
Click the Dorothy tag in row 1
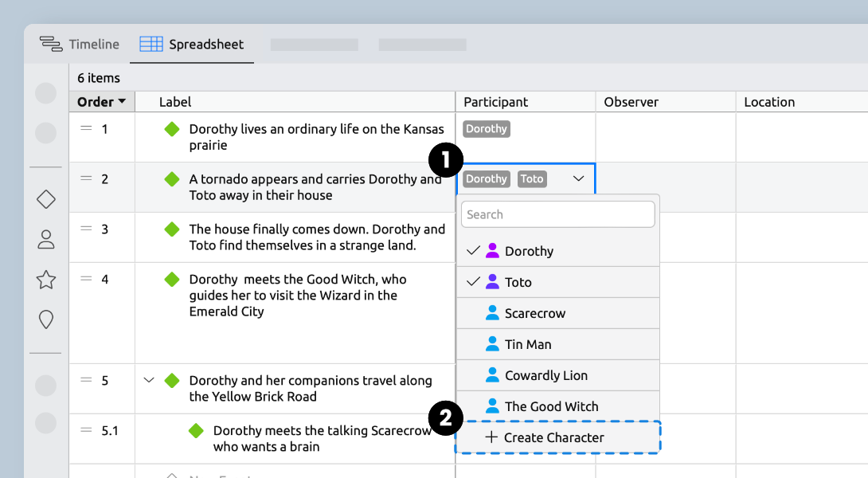click(x=486, y=128)
